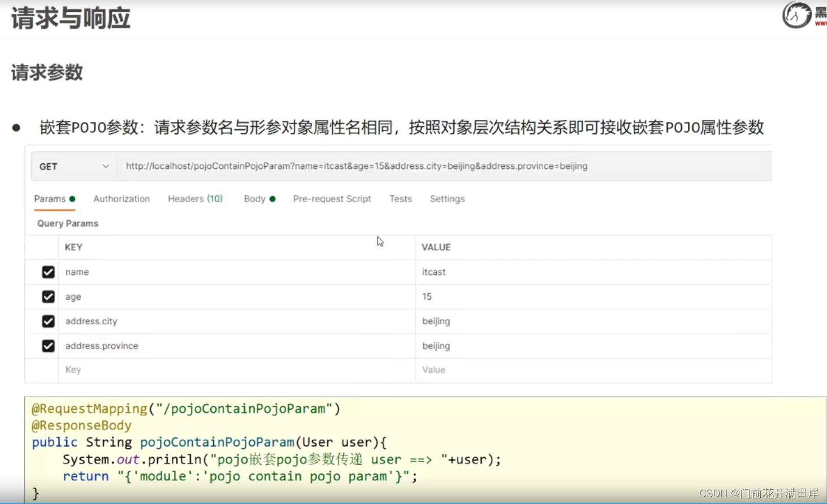This screenshot has width=827, height=504.
Task: Click the 嵌套POJO参数 bullet sentence
Action: (401, 127)
